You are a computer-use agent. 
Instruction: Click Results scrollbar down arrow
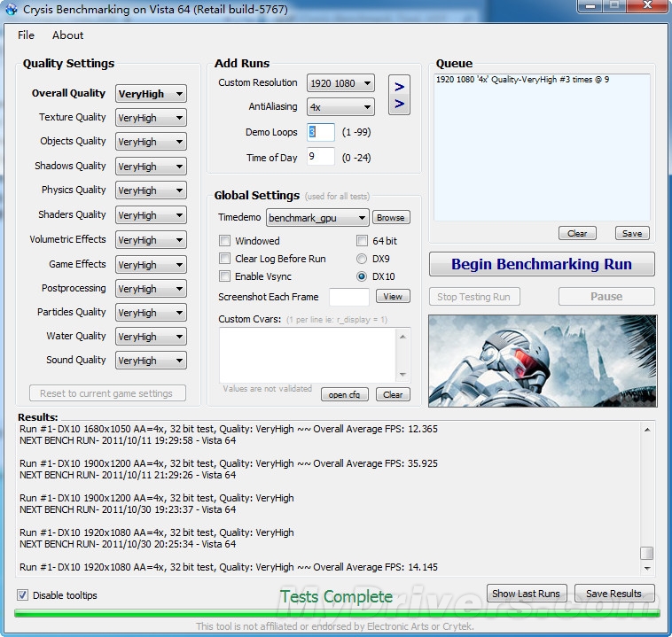pyautogui.click(x=647, y=569)
